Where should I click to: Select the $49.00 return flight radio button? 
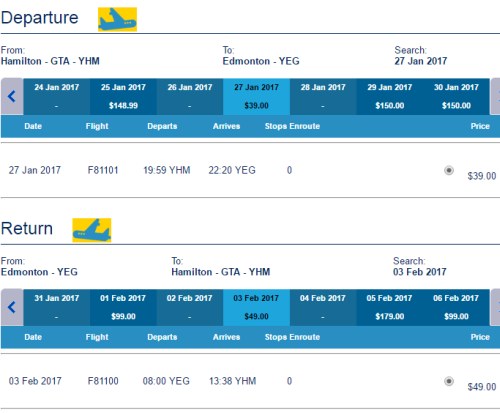click(449, 381)
